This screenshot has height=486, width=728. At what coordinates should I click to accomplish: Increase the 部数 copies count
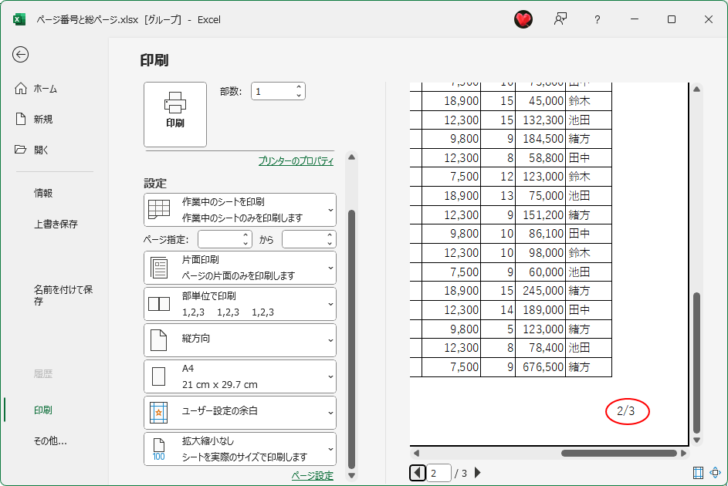click(x=299, y=87)
